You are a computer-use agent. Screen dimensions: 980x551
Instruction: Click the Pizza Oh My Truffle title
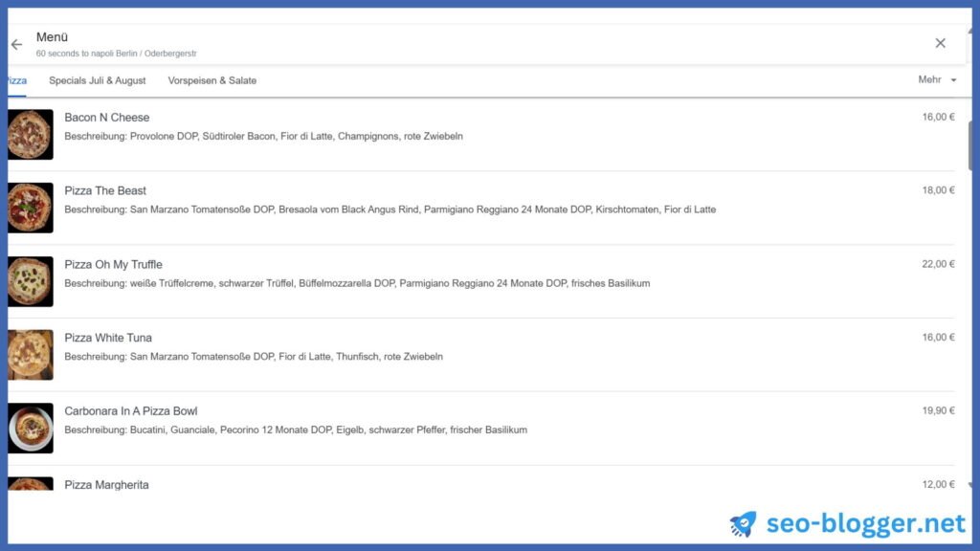(113, 264)
